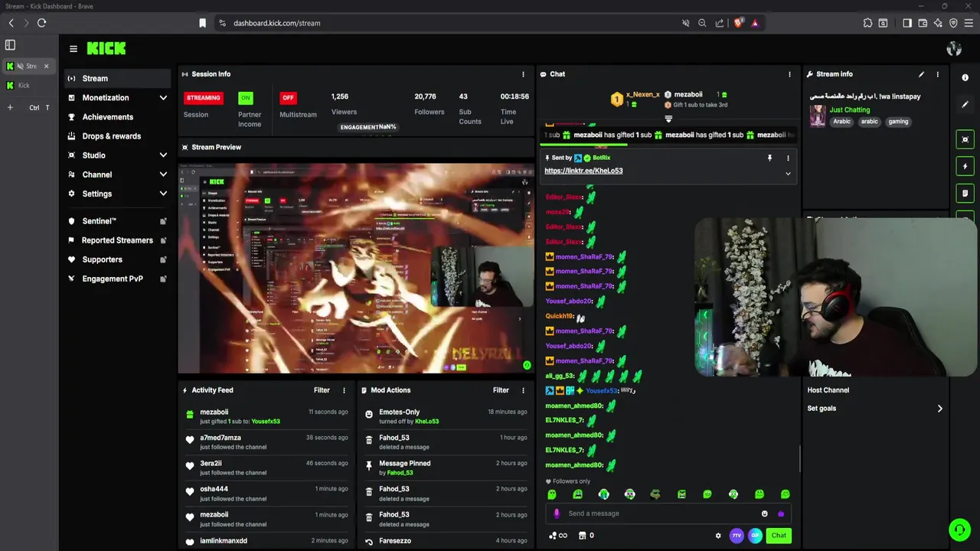The image size is (980, 551).
Task: Toggle the STREAMING session status badge
Action: click(204, 98)
